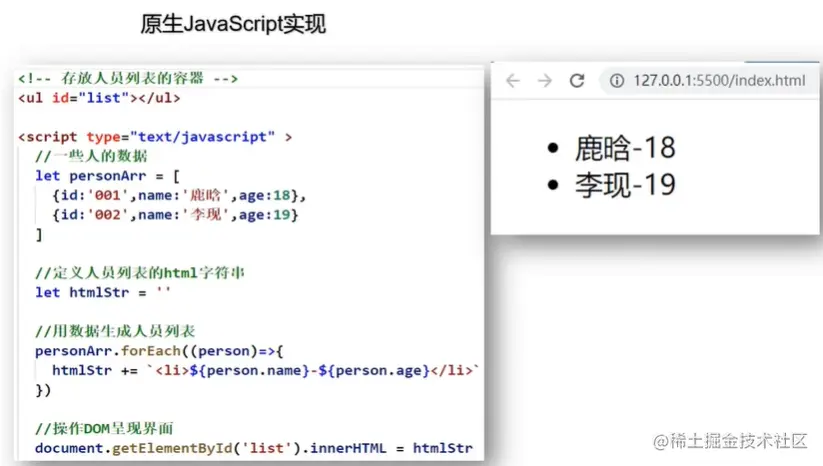Click the heading 原生JavaScript实现

[x=233, y=24]
